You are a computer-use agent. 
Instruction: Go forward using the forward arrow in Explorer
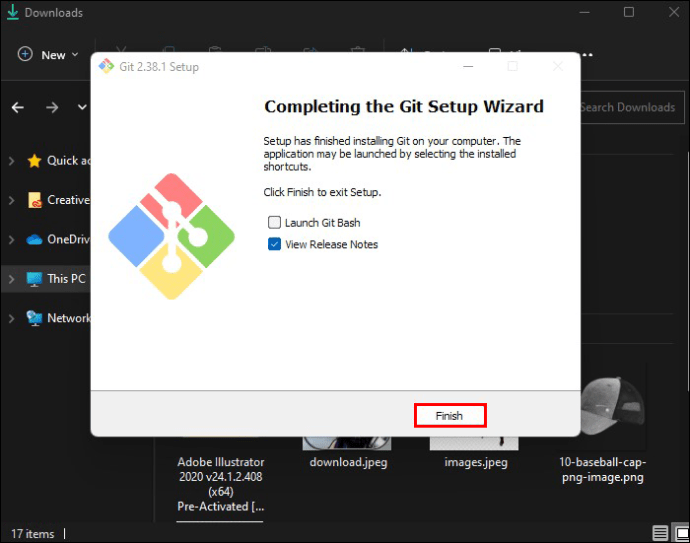[x=52, y=107]
